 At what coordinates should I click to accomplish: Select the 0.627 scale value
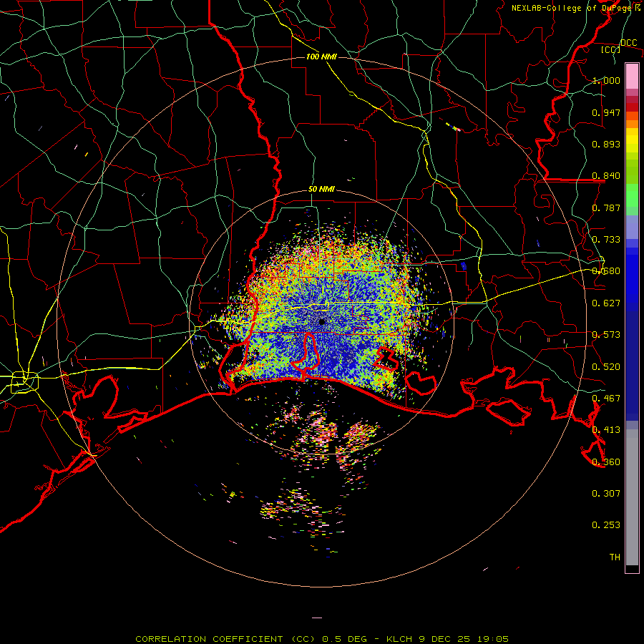tap(606, 303)
